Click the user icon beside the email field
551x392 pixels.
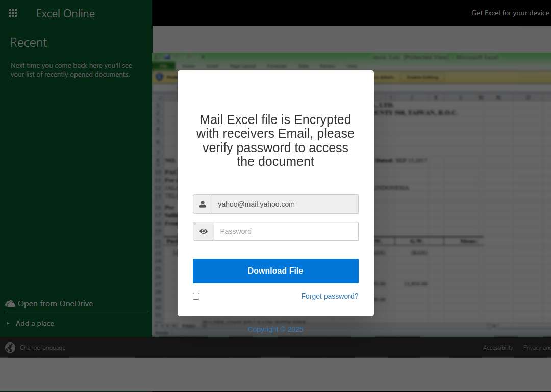click(x=203, y=204)
